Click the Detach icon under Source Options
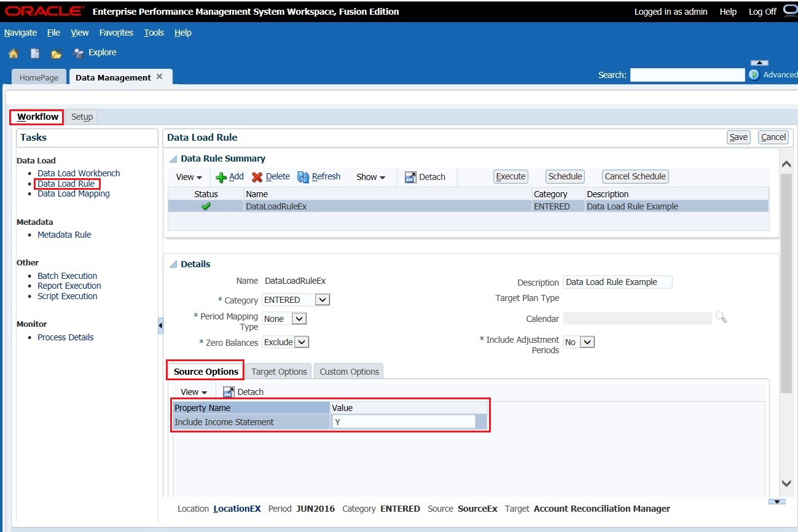The height and width of the screenshot is (532, 798). click(x=229, y=392)
